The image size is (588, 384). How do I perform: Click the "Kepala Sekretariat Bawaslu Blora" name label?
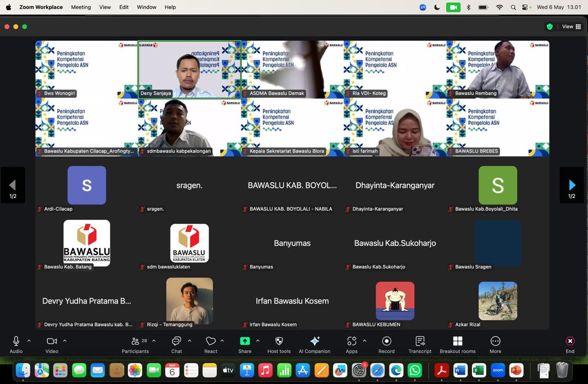click(287, 151)
